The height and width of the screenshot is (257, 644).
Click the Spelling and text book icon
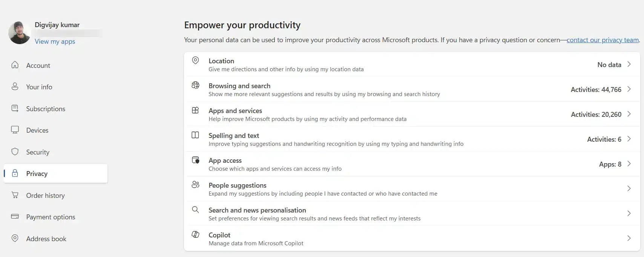click(x=195, y=135)
